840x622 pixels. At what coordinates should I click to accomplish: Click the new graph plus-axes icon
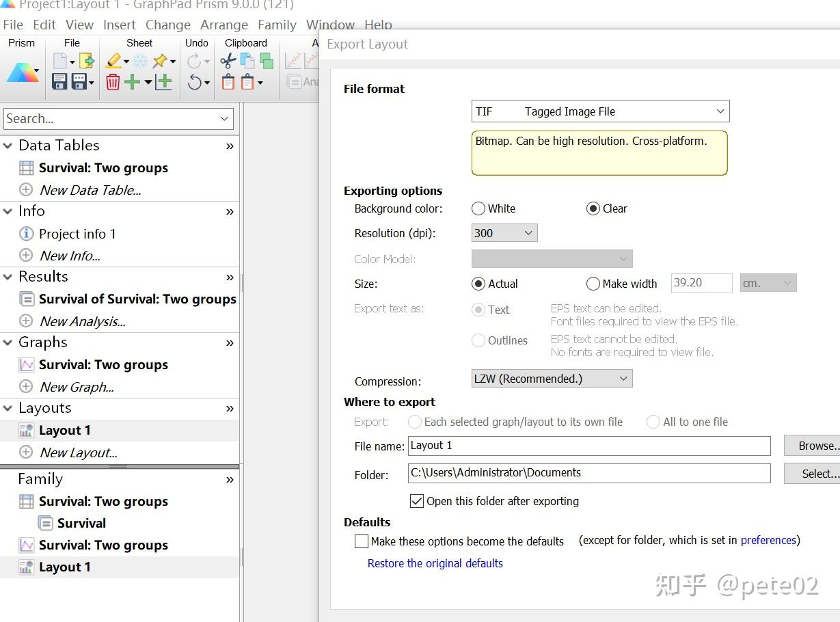163,82
